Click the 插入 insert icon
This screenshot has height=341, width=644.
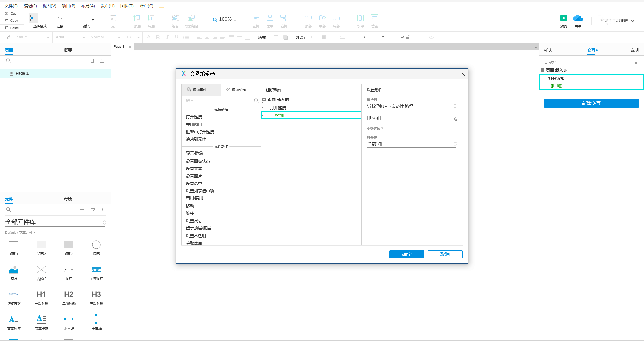(x=86, y=18)
